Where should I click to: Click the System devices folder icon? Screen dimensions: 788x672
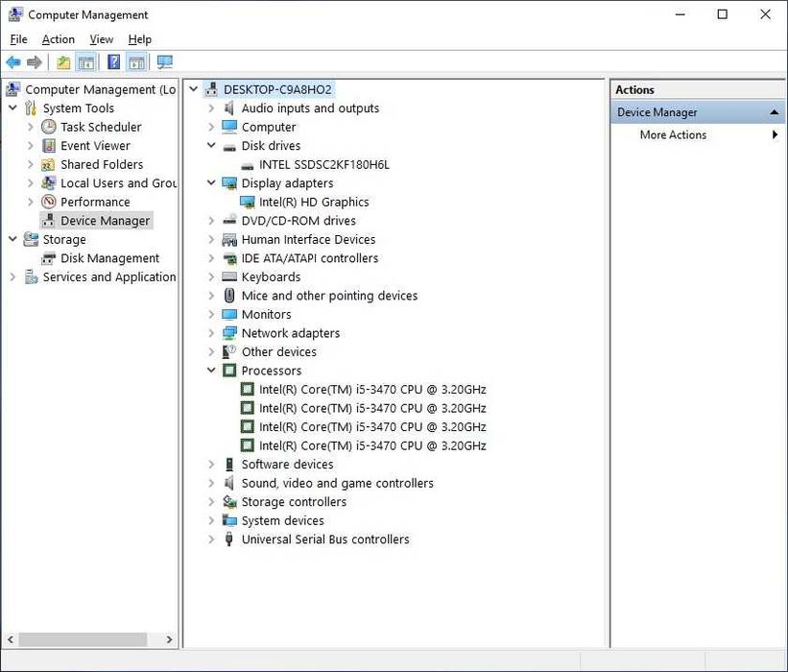(x=229, y=520)
